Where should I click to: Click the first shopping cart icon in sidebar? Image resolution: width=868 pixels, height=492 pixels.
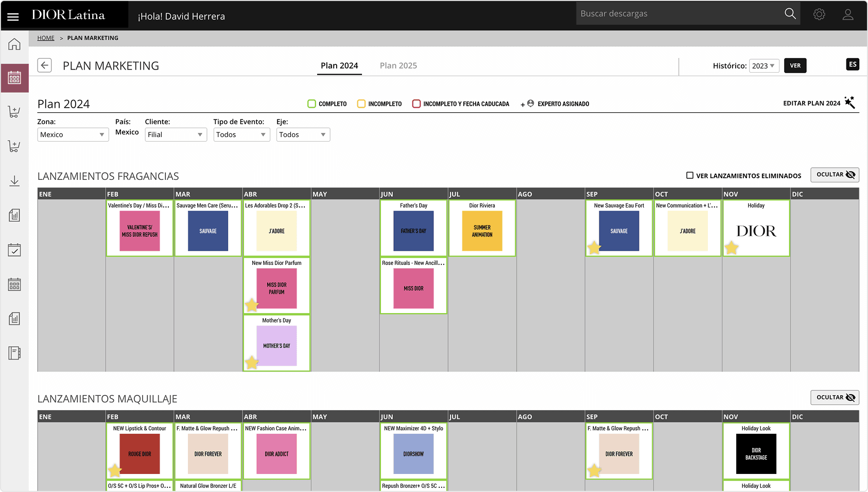tap(14, 112)
